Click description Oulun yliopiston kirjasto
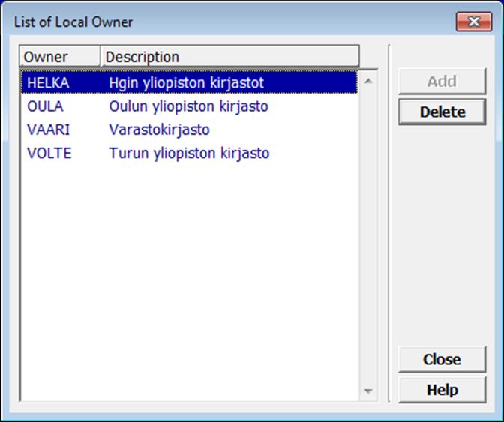The height and width of the screenshot is (422, 504). pos(189,106)
